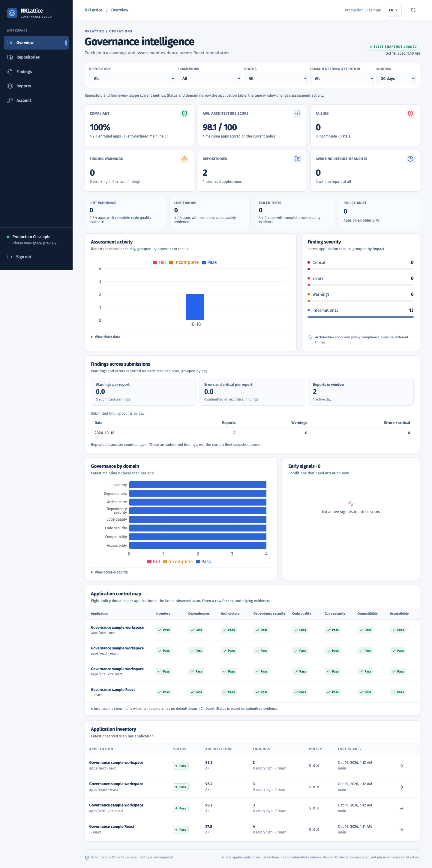Open the Framework filter dropdown
Screen dimensions: 432x868
coord(209,78)
